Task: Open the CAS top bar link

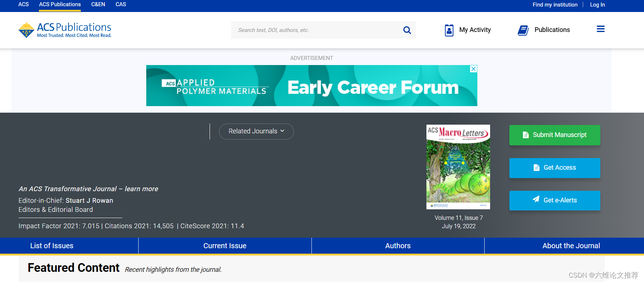Action: click(121, 4)
